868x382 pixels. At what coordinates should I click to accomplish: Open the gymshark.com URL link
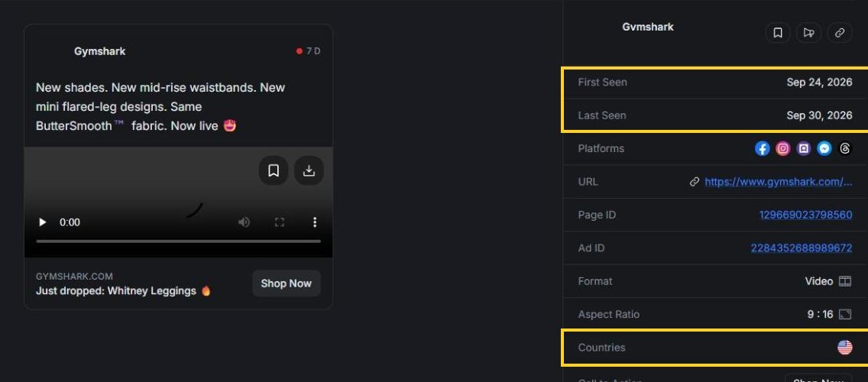coord(779,182)
